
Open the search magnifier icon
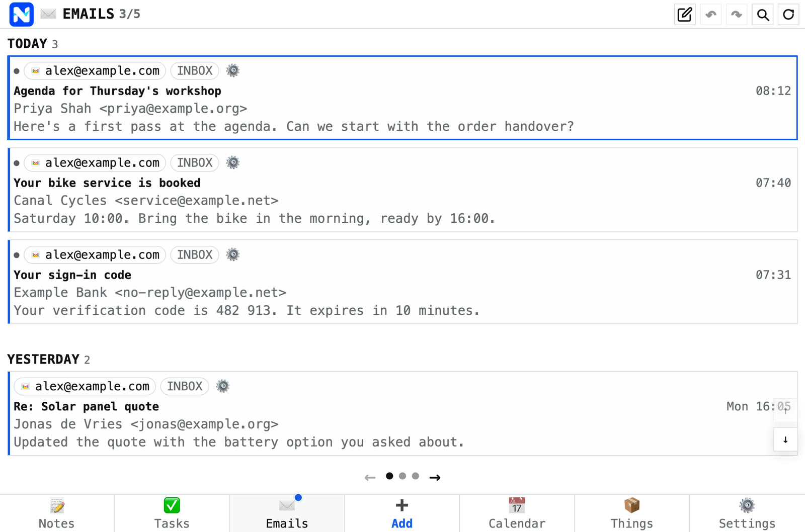pyautogui.click(x=763, y=15)
